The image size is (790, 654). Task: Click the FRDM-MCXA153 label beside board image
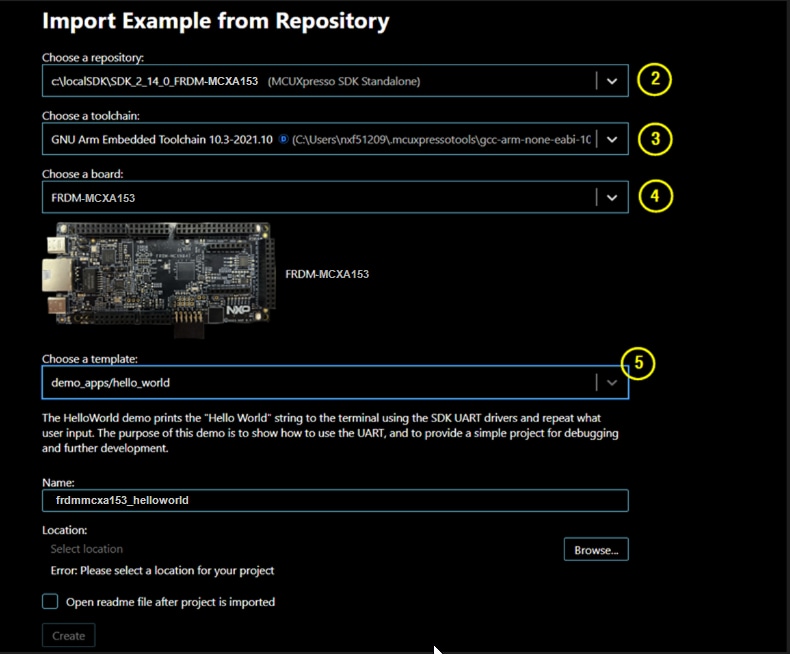point(327,274)
